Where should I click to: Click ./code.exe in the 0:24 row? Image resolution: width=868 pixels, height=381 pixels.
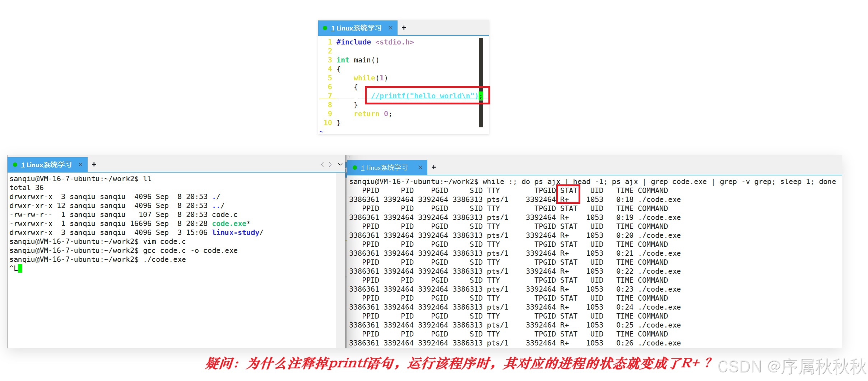pos(659,307)
